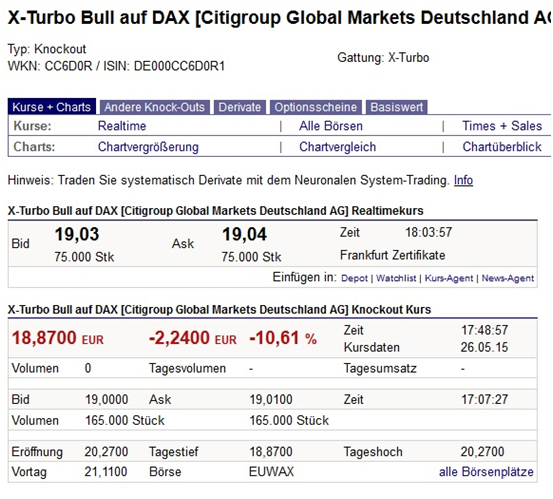The width and height of the screenshot is (553, 499).
Task: Click the Tagestief value 18,8700
Action: 271,452
